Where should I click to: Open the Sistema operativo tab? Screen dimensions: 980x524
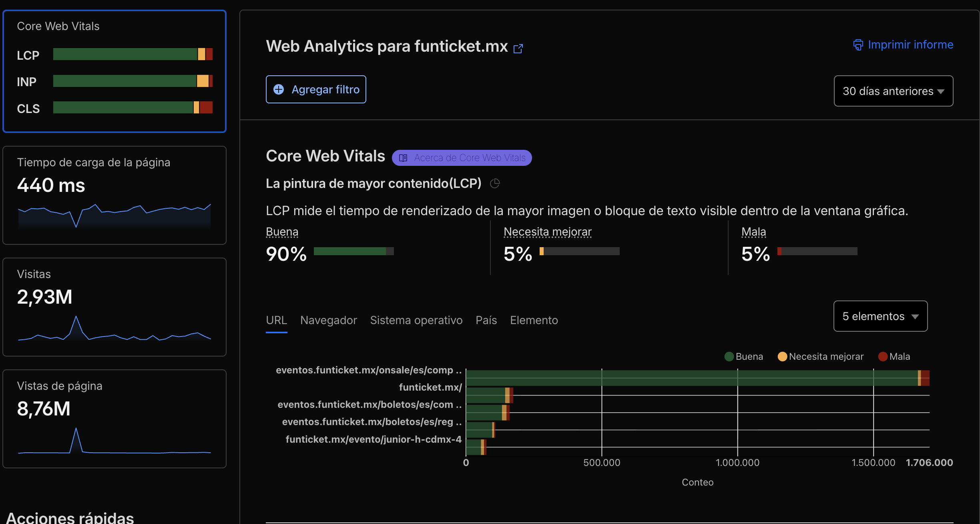tap(416, 320)
